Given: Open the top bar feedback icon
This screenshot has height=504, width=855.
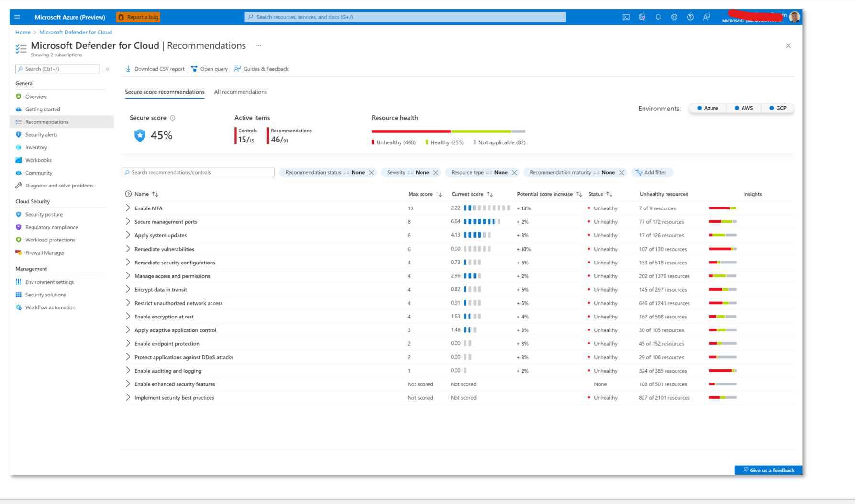Looking at the screenshot, I should (x=707, y=17).
